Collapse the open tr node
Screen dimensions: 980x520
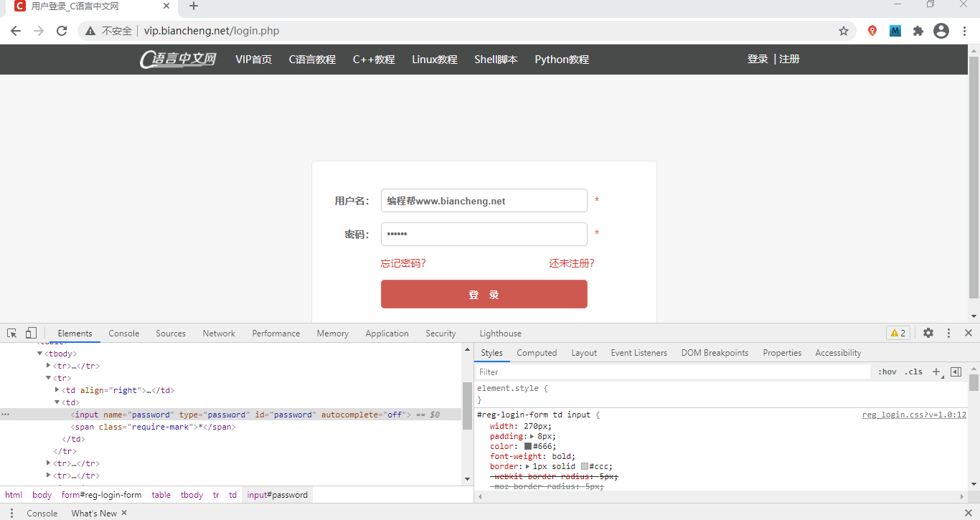pyautogui.click(x=49, y=378)
